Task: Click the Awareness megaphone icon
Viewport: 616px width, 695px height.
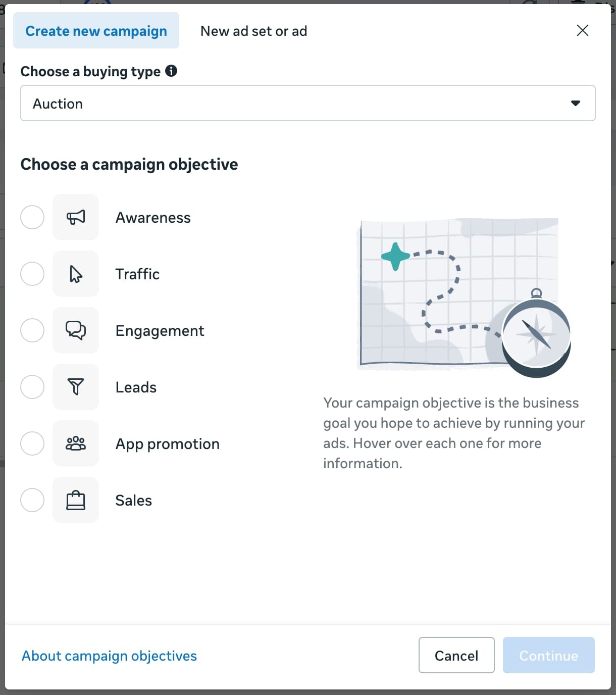Action: pyautogui.click(x=76, y=217)
